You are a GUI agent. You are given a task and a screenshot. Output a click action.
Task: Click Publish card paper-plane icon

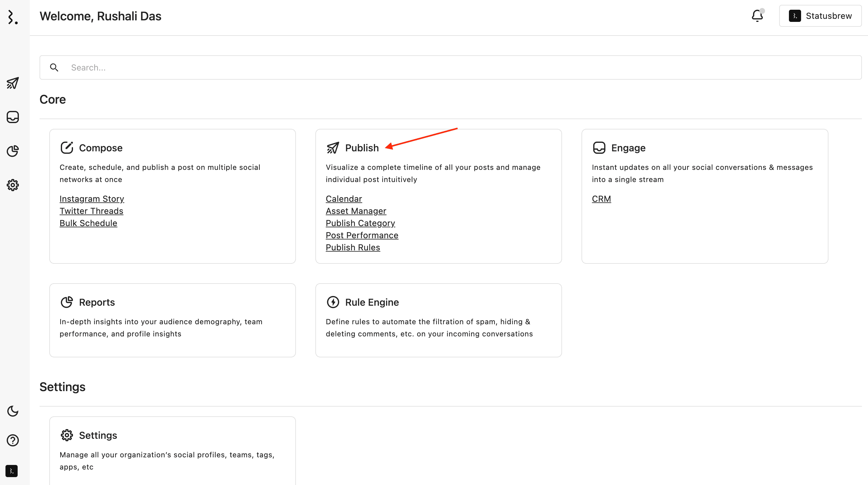tap(333, 148)
